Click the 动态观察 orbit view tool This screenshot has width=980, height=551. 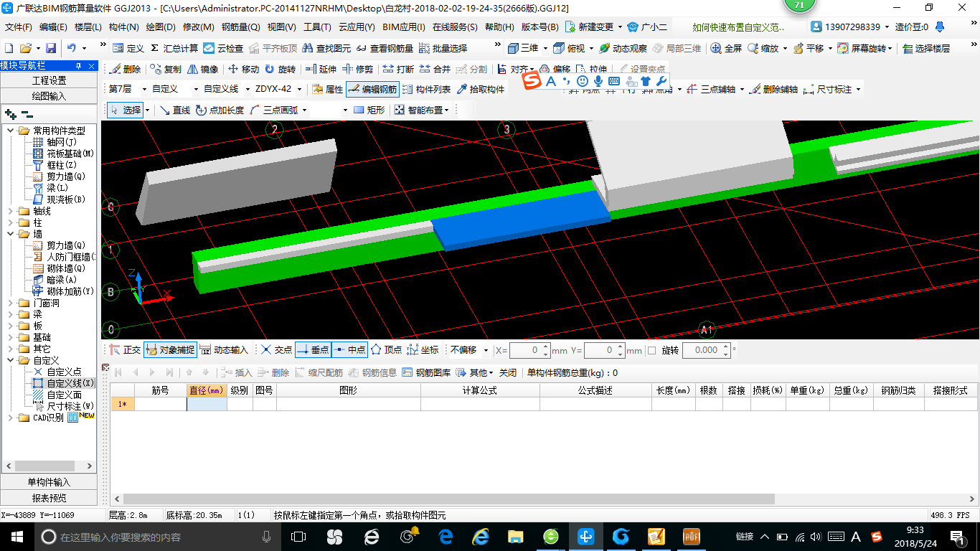[623, 48]
